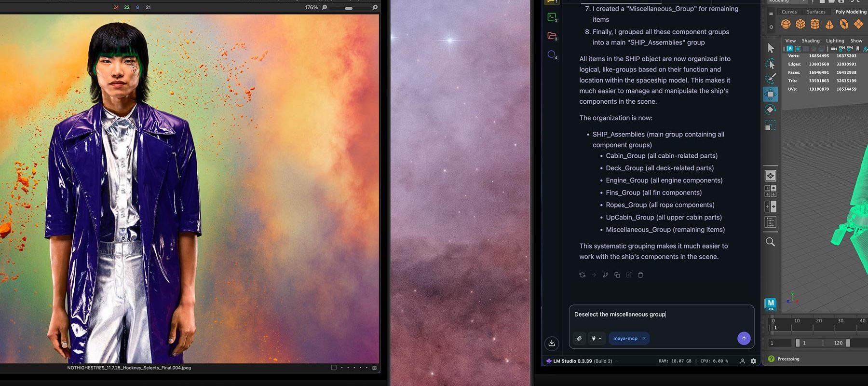Toggle the single pane layout button

coord(770,176)
